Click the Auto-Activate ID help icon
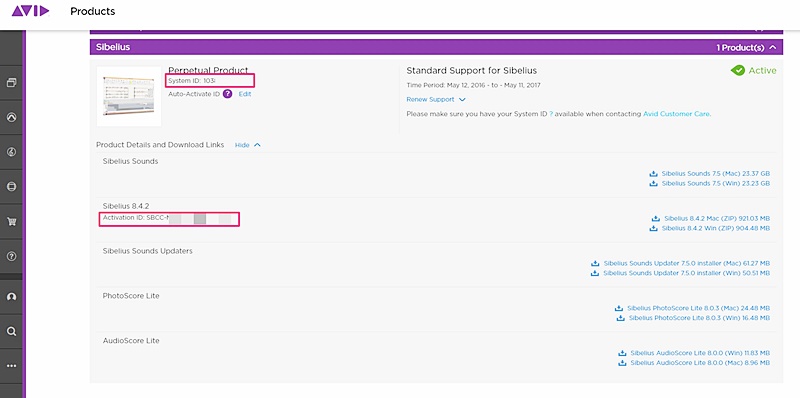Viewport: 800px width, 398px height. click(x=228, y=94)
